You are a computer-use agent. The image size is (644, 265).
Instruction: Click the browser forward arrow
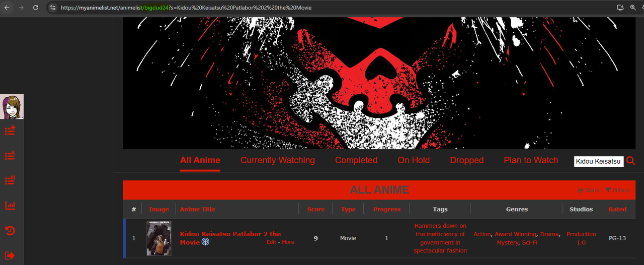(21, 8)
